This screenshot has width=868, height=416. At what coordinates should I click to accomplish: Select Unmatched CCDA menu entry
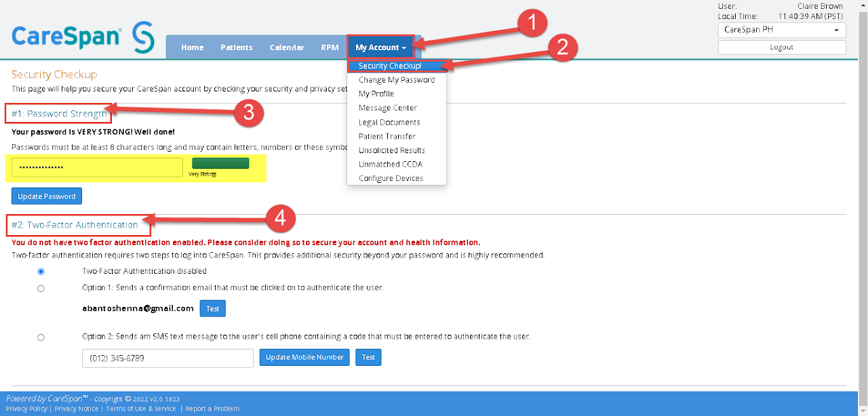(391, 165)
